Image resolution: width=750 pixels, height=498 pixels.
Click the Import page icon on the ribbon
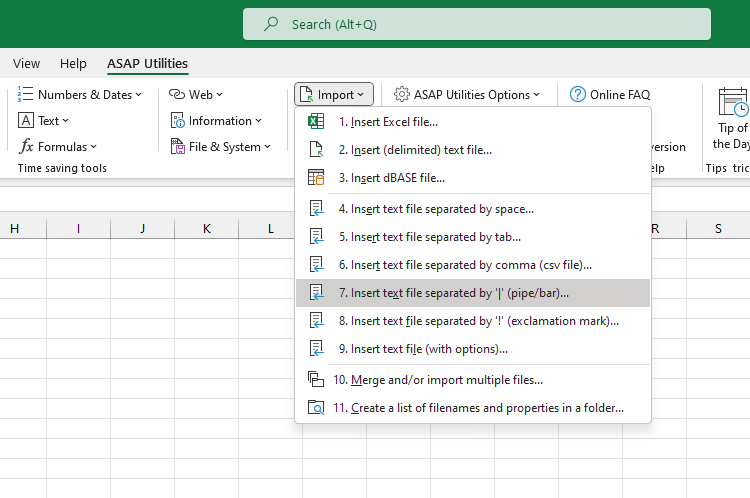click(x=306, y=95)
